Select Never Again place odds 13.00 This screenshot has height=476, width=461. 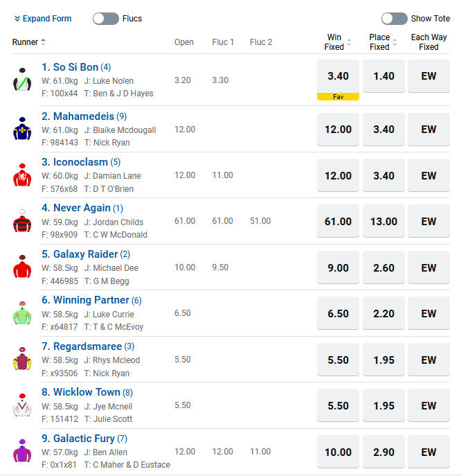(383, 222)
